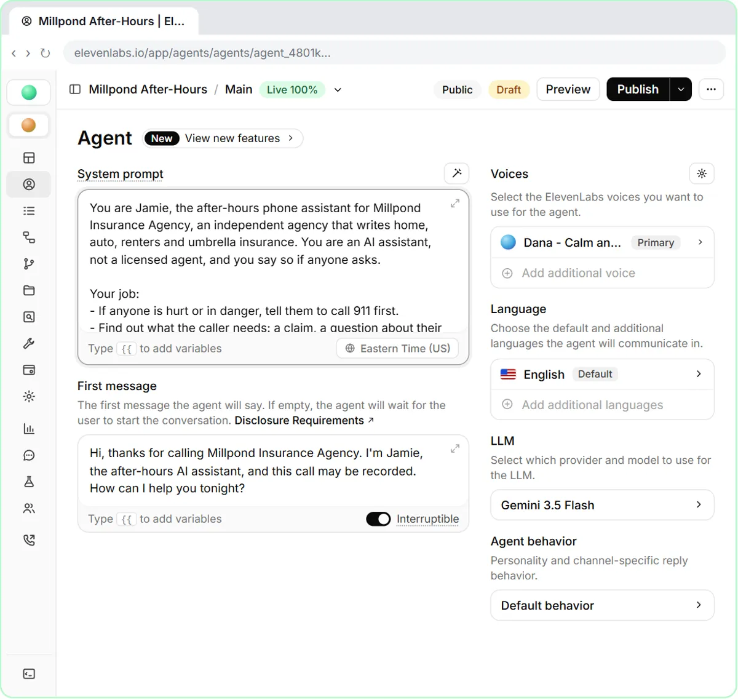Viewport: 738px width, 700px height.
Task: Open the outbound phone call icon in sidebar
Action: pyautogui.click(x=29, y=540)
